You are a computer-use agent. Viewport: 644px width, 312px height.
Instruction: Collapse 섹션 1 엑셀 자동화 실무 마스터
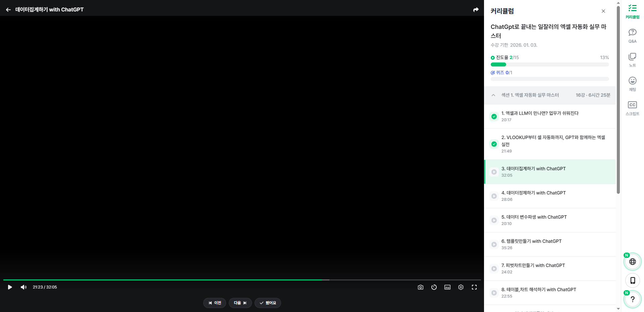tap(493, 95)
